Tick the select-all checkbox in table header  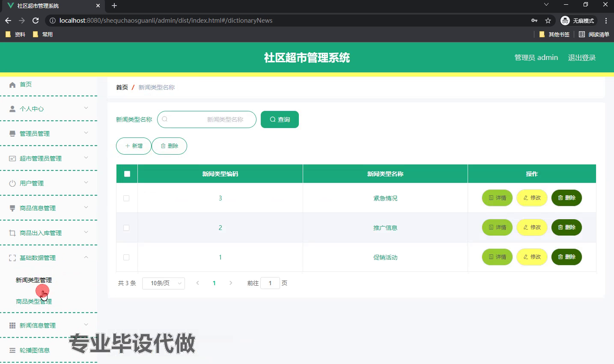pyautogui.click(x=127, y=174)
